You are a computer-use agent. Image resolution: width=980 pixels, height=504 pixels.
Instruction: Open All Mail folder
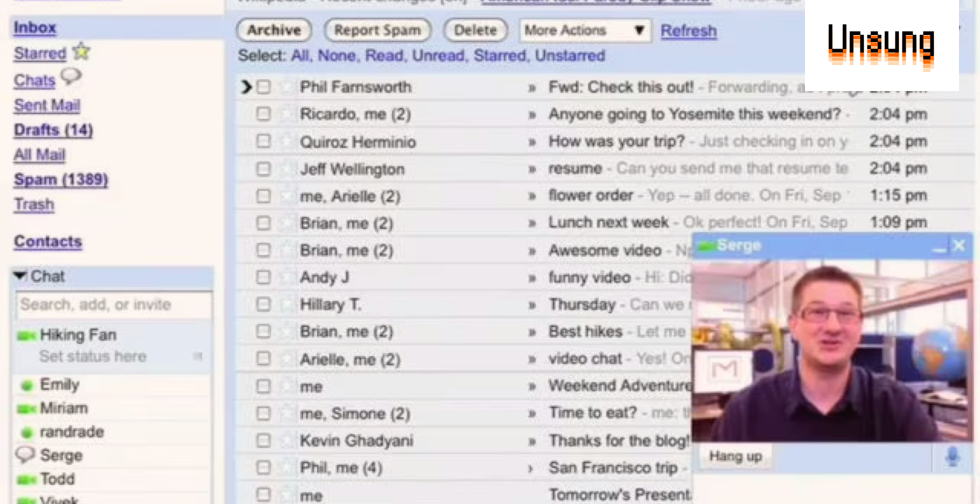[39, 155]
